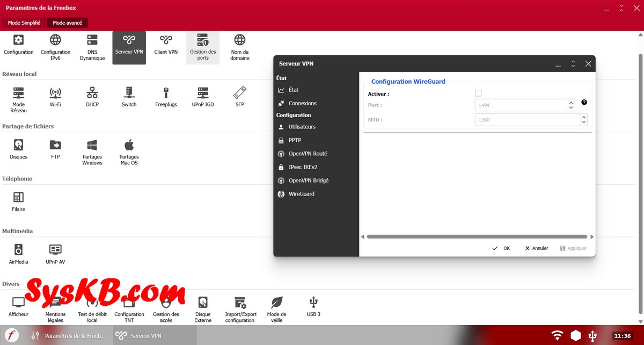Increase the MTU value with up arrow
This screenshot has height=345, width=644.
584,117
